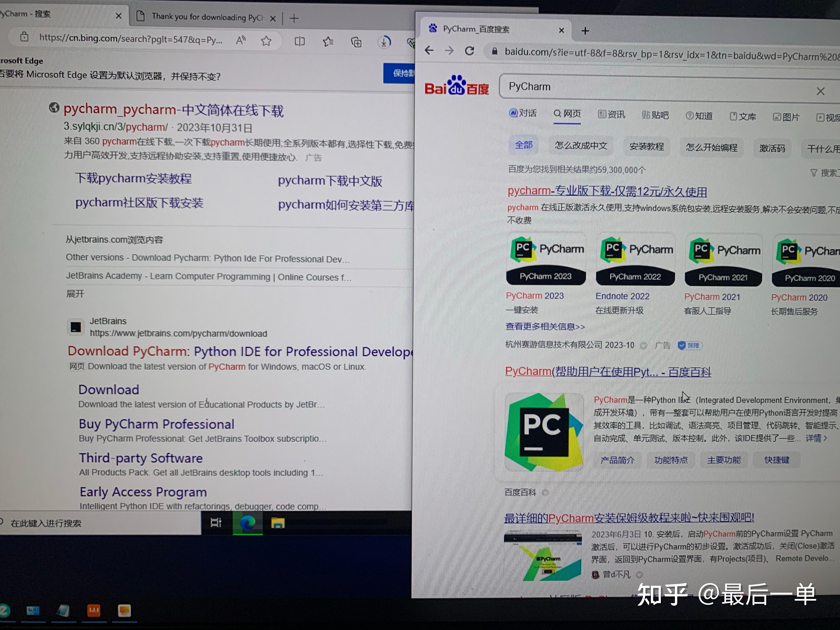The image size is (840, 630).
Task: Select 文库 tab on Baidu
Action: click(x=743, y=117)
